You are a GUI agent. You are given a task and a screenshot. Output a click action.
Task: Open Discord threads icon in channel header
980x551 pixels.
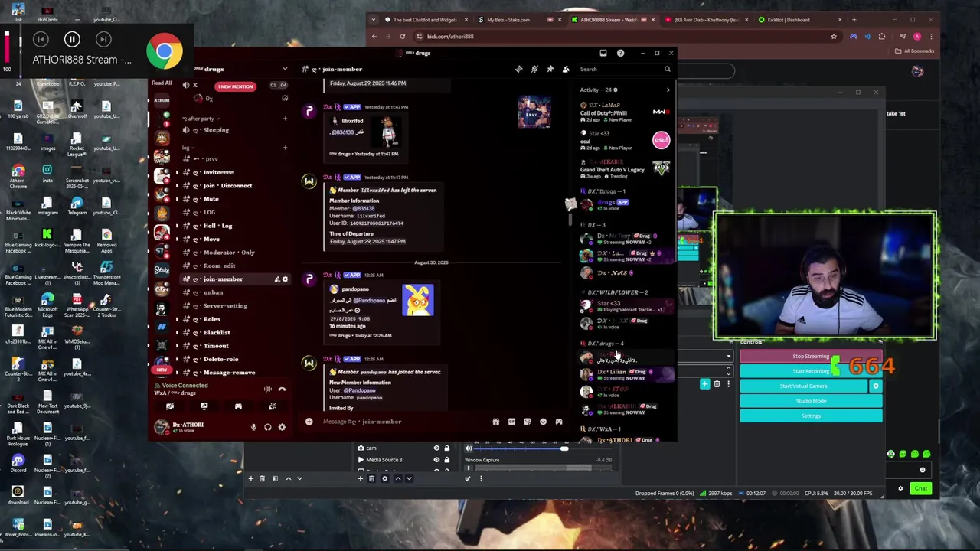pyautogui.click(x=518, y=69)
